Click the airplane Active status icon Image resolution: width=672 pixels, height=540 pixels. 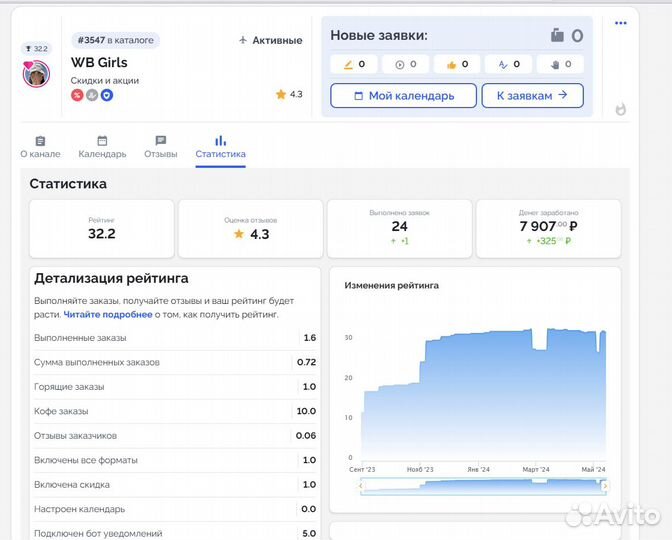coord(243,40)
